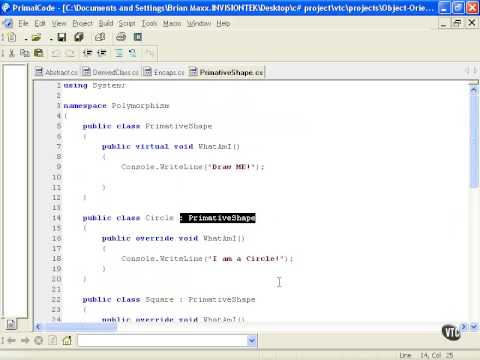The height and width of the screenshot is (360, 480).
Task: Restore the inner document window
Action: pos(457,23)
